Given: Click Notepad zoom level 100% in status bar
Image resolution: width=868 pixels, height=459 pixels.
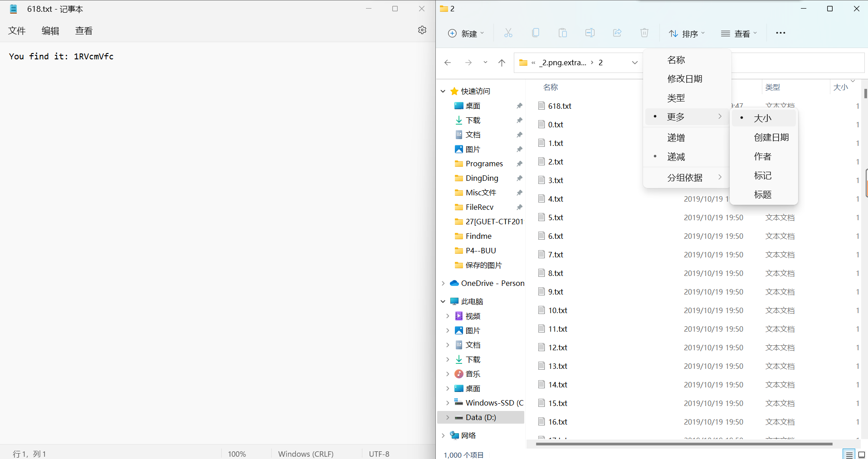Looking at the screenshot, I should coord(237,454).
